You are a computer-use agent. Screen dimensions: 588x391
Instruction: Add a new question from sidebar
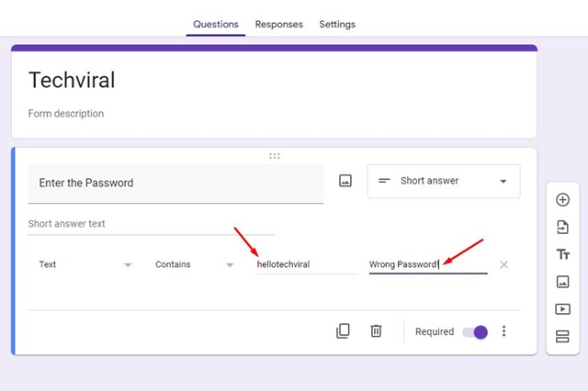[x=562, y=200]
